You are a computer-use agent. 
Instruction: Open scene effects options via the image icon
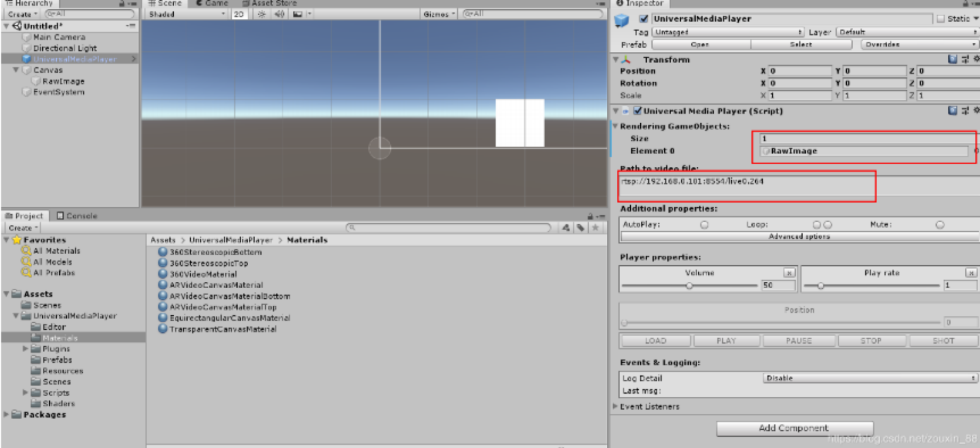click(298, 14)
